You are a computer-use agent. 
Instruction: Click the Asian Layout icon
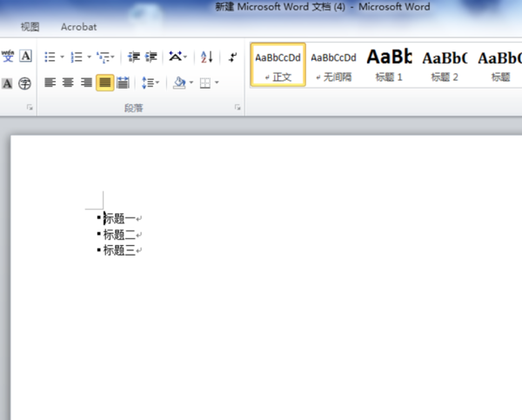point(175,57)
